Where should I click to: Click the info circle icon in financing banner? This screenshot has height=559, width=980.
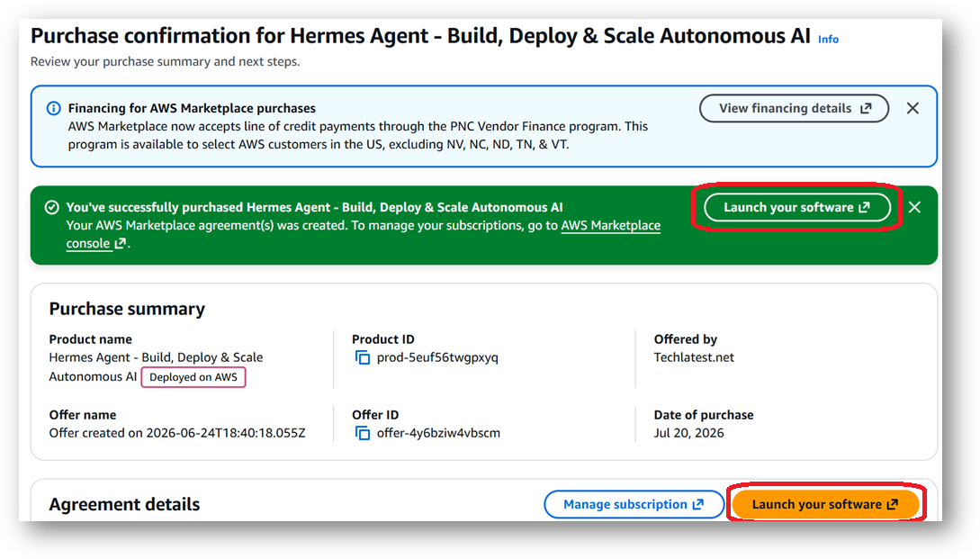pyautogui.click(x=54, y=108)
